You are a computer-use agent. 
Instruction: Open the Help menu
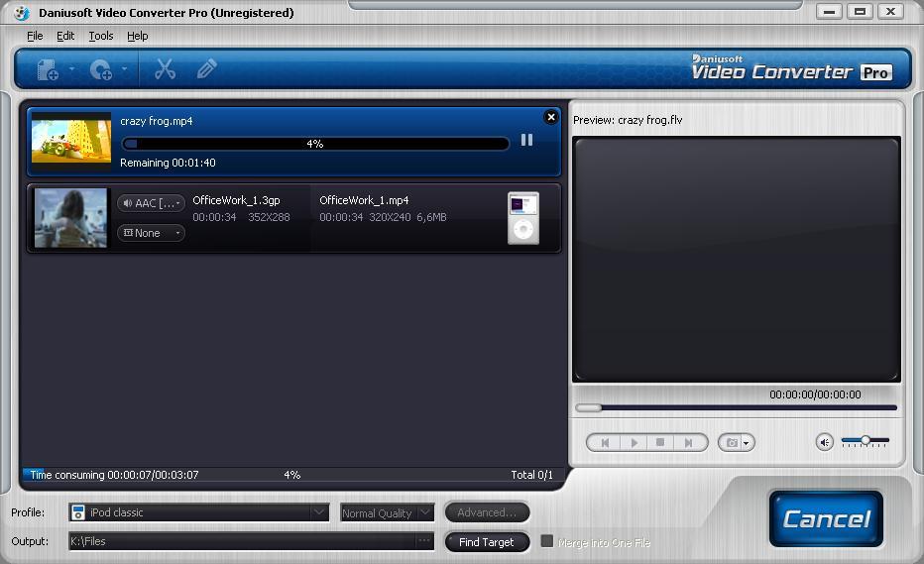(x=137, y=36)
